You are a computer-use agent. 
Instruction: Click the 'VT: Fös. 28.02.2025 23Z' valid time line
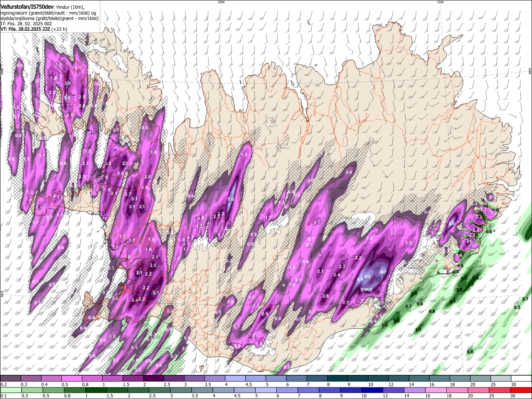pyautogui.click(x=34, y=29)
